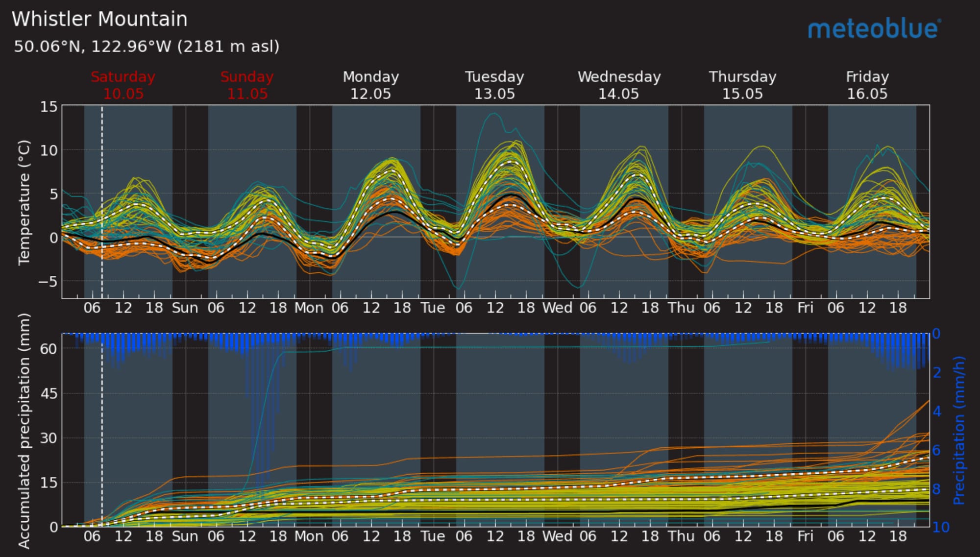This screenshot has width=980, height=557.
Task: Click the Temperature (°C) axis label
Action: coord(24,202)
